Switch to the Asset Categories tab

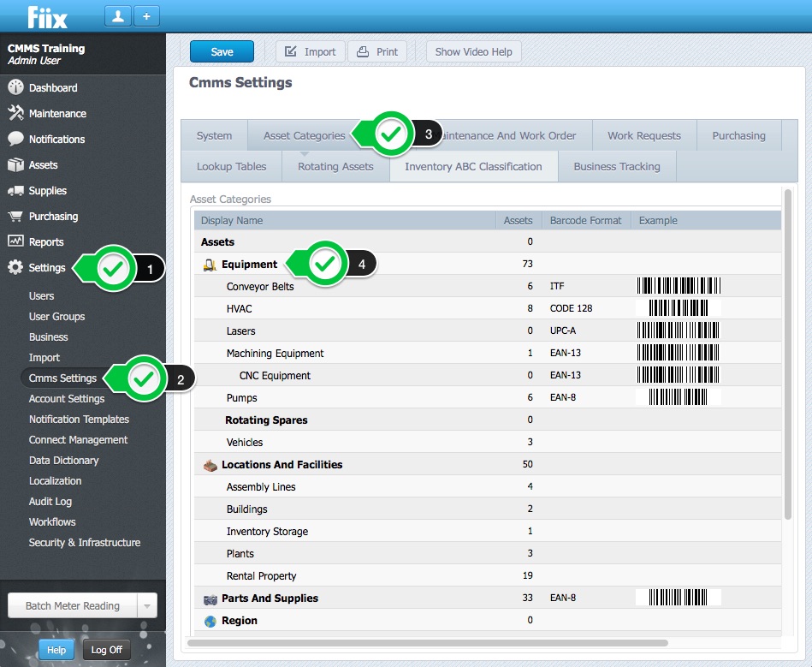[305, 136]
